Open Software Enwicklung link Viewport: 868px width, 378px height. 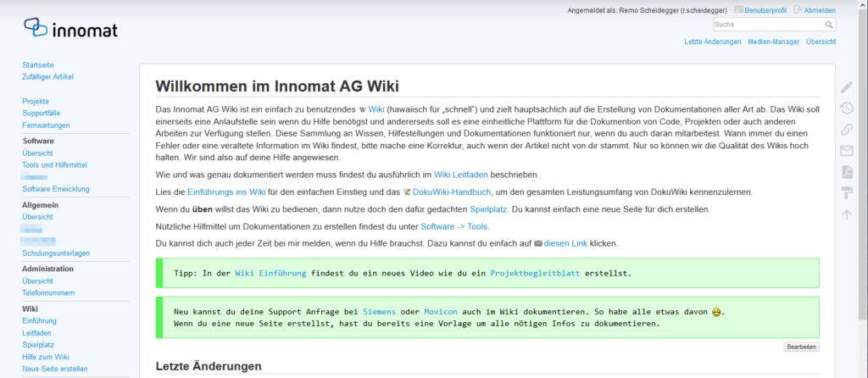pyautogui.click(x=55, y=189)
